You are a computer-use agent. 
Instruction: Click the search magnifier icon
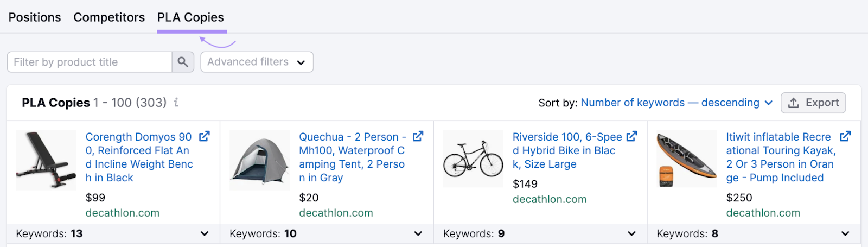[183, 62]
